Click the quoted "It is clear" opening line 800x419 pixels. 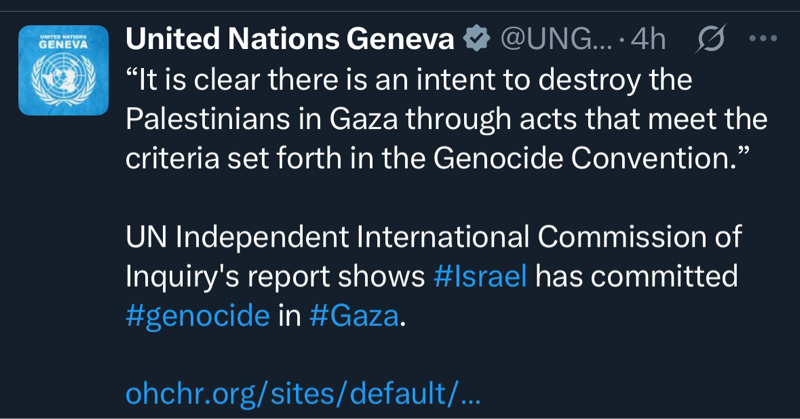[408, 78]
